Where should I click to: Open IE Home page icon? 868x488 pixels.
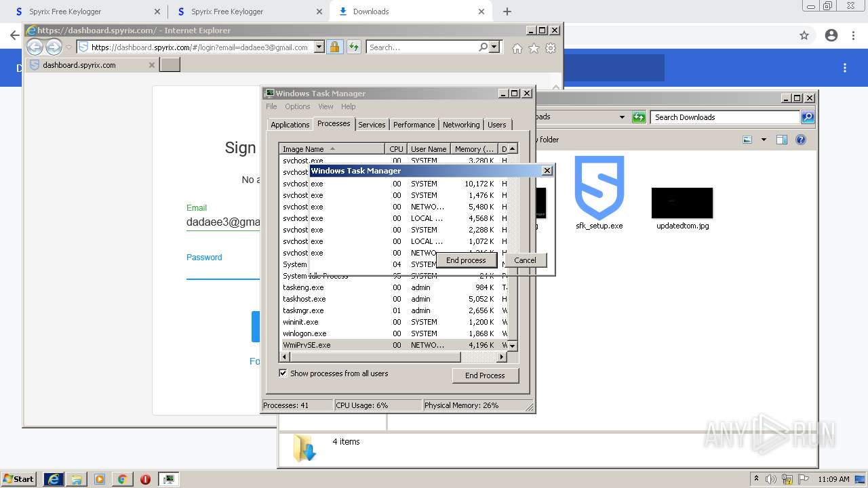pos(517,48)
